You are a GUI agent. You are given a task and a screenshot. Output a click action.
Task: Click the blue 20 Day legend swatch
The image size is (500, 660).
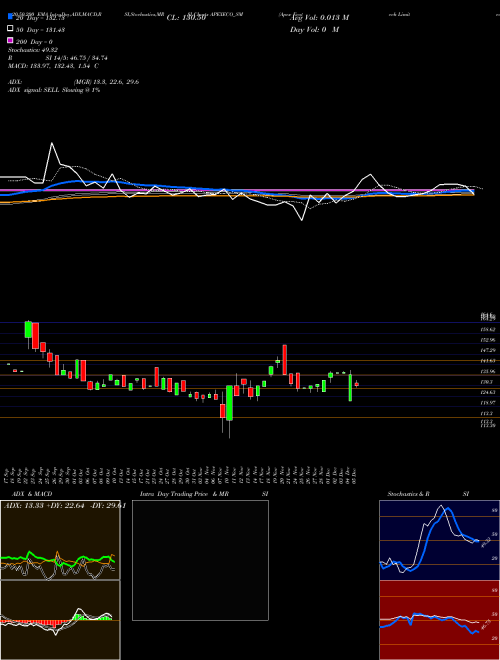click(10, 16)
